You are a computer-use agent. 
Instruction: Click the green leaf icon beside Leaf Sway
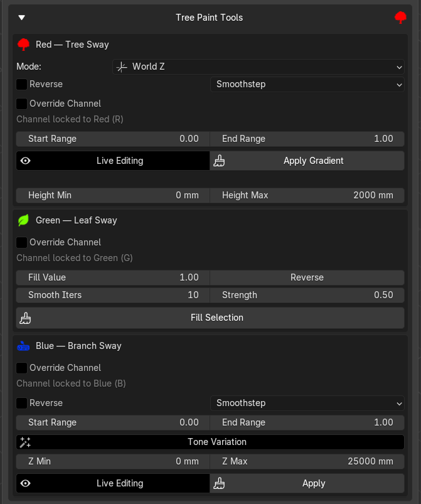pos(24,220)
